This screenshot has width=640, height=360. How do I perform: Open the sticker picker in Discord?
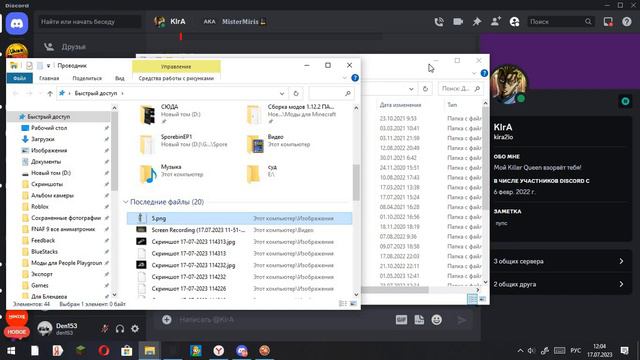419,320
